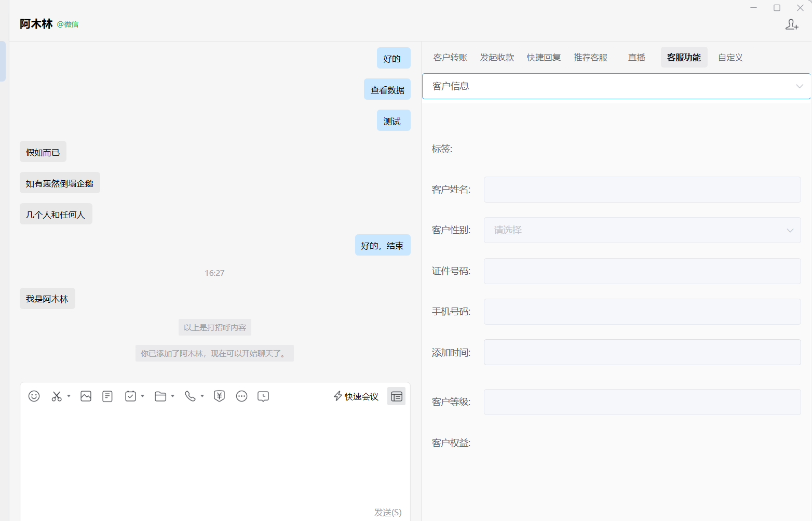
Task: Click the phone call icon
Action: point(190,396)
